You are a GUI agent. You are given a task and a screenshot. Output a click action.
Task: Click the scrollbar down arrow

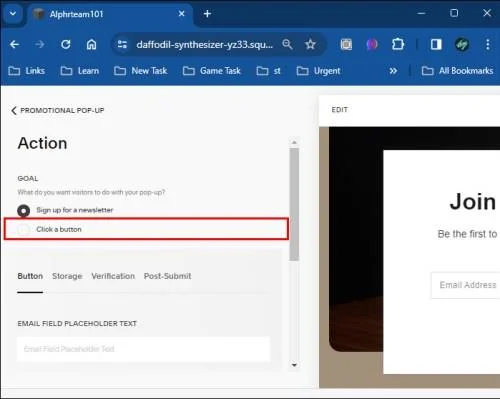(294, 365)
